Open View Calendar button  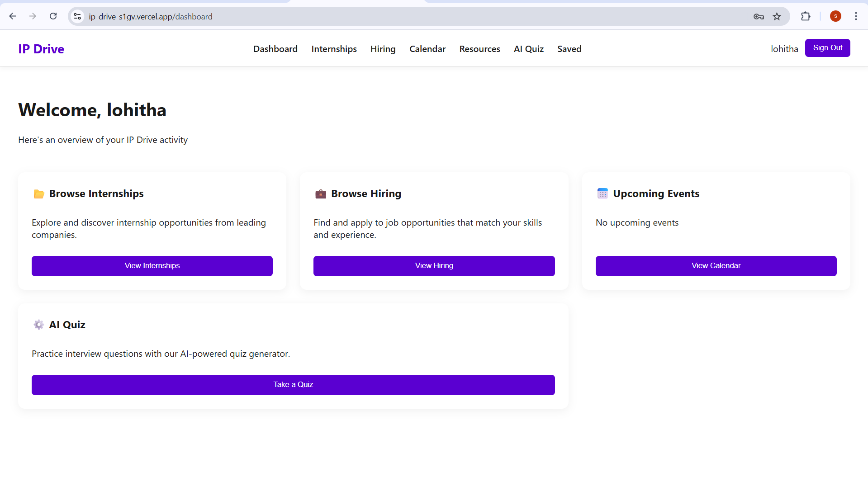click(716, 266)
